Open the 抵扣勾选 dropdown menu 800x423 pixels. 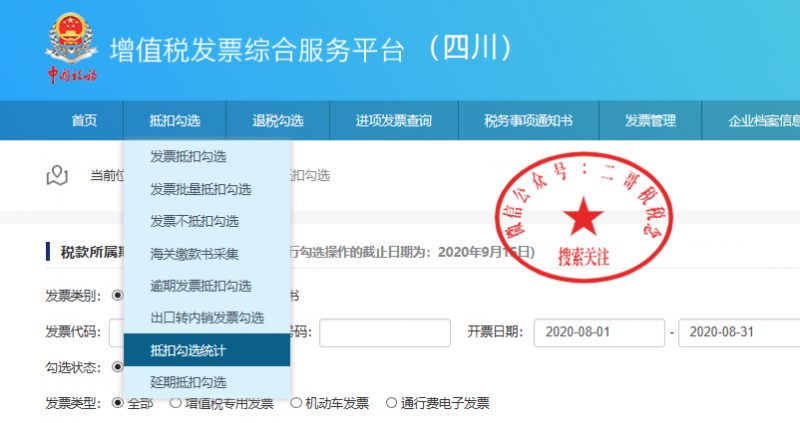[x=175, y=121]
